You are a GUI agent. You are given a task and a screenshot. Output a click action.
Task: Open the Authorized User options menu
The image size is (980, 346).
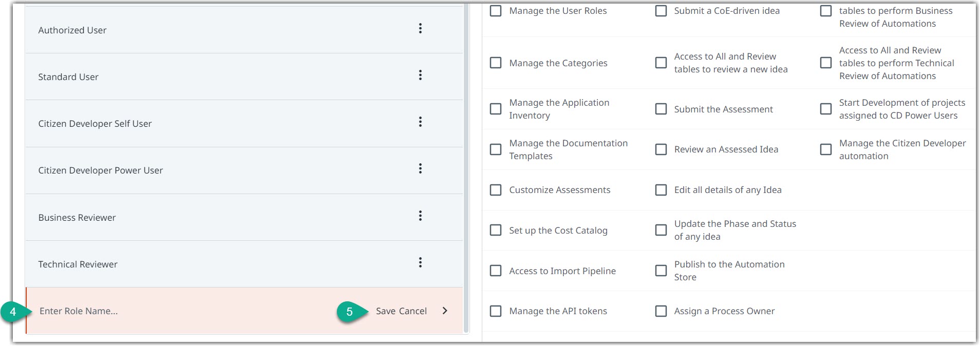420,29
